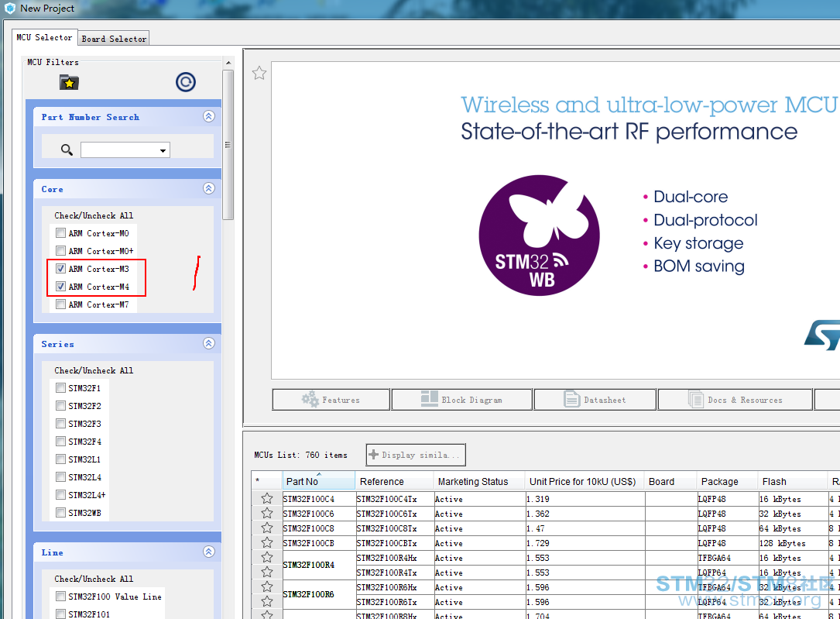Viewport: 840px width, 619px height.
Task: Select the STM32F100R6 part number cell
Action: pyautogui.click(x=319, y=594)
